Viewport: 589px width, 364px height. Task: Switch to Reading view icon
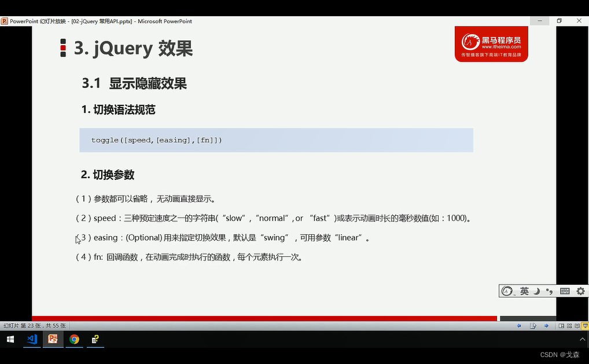tap(577, 326)
